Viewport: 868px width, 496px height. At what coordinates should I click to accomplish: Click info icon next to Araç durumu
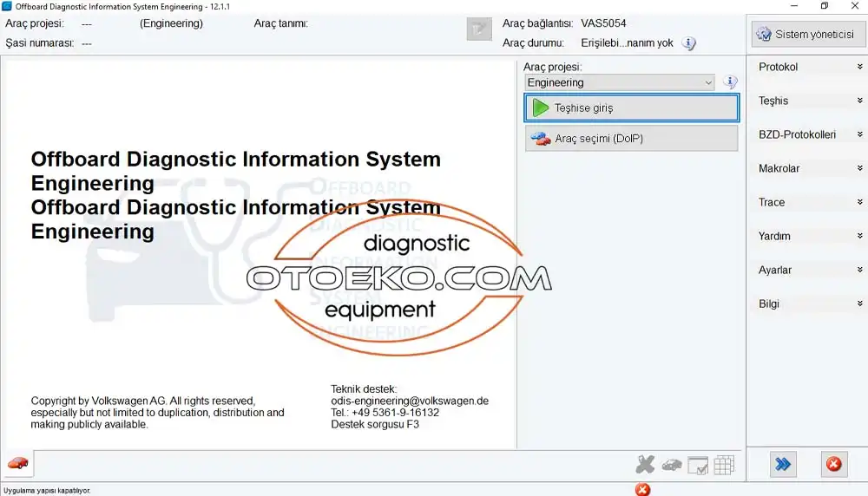pos(688,43)
